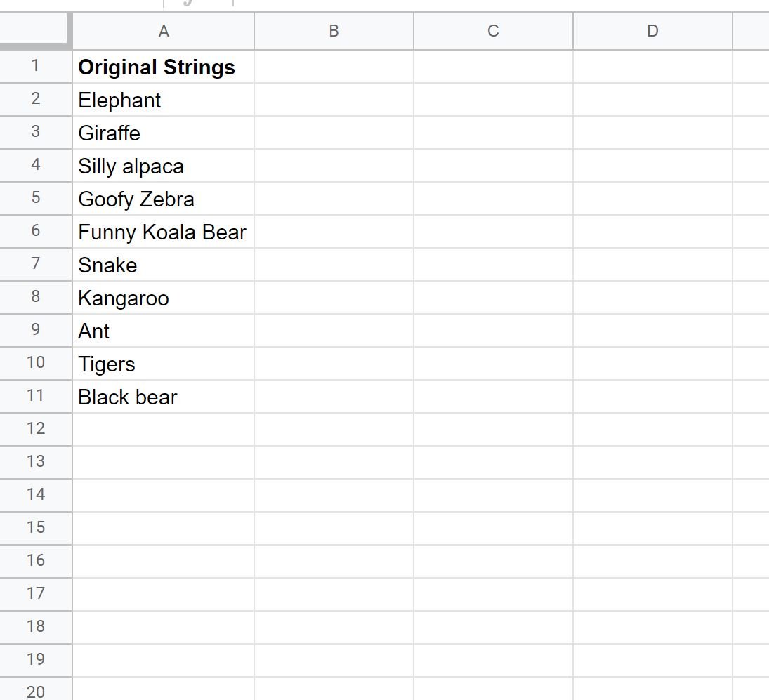The width and height of the screenshot is (769, 700).
Task: Select the Ant cell
Action: (164, 331)
